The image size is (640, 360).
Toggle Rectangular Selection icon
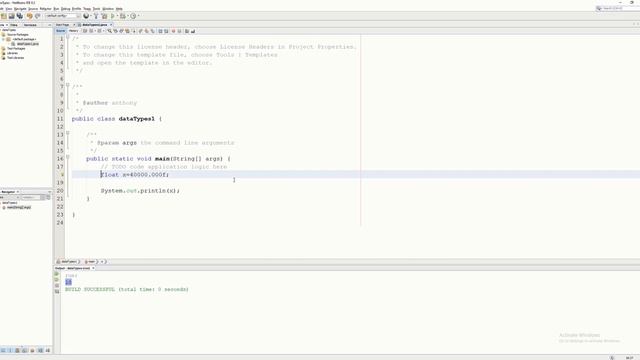click(134, 31)
